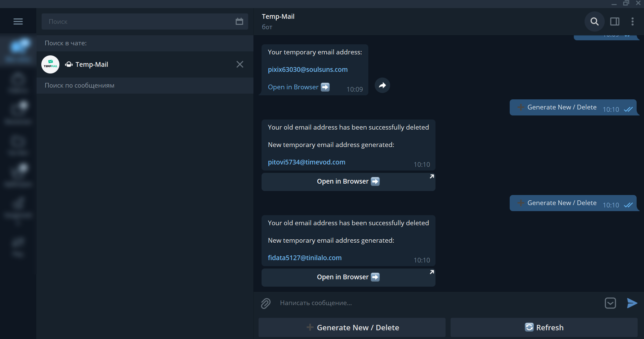Click the inline Open in Browser link at 10:09
Viewport: 644px width, 339px height.
298,87
